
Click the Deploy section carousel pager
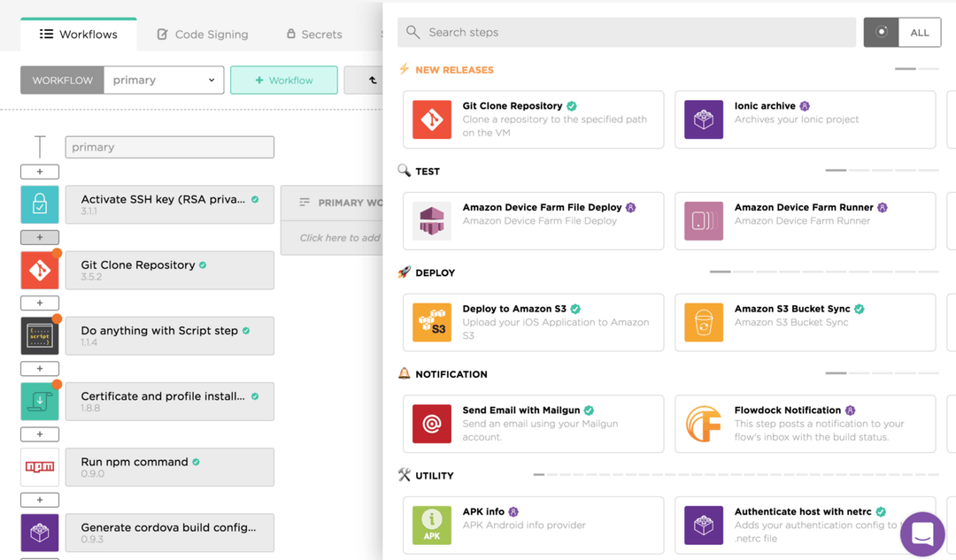tap(824, 272)
